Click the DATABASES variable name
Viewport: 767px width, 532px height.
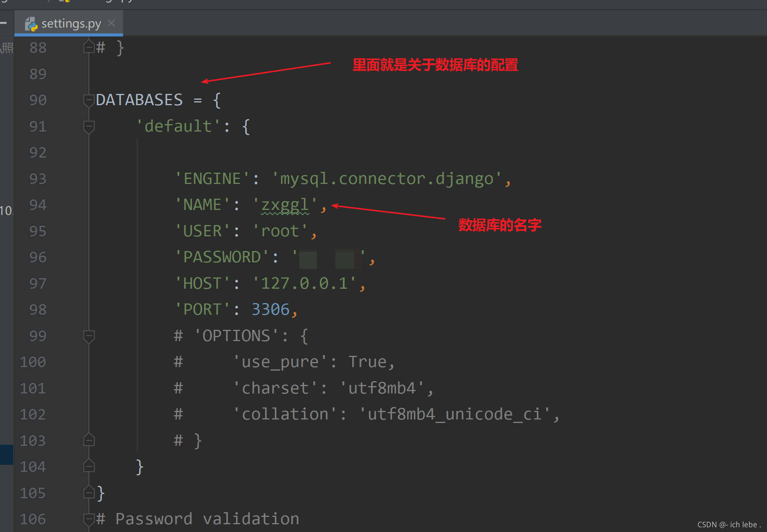pos(139,100)
